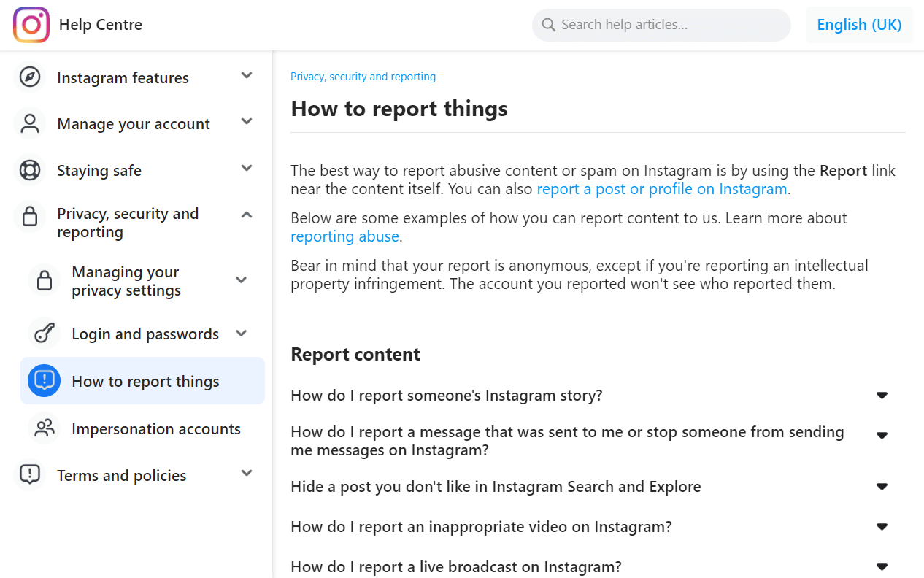Click the Search help articles field
Viewport: 924px width, 578px height.
[x=661, y=25]
